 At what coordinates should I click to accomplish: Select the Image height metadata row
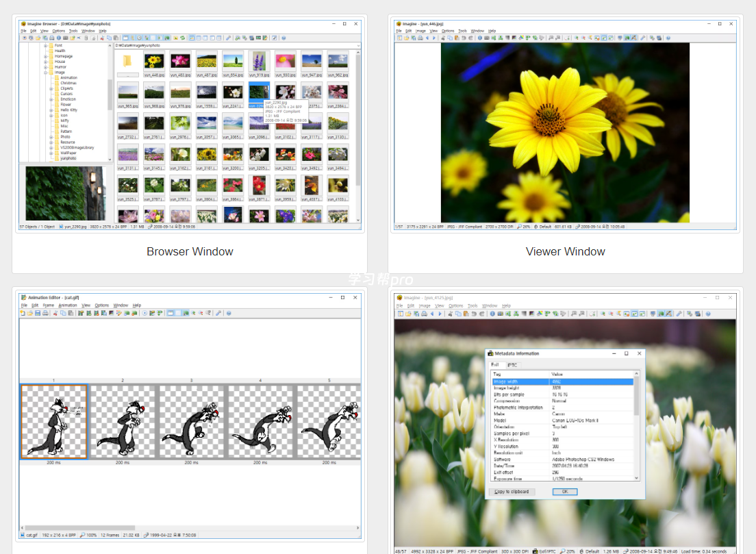click(x=563, y=388)
